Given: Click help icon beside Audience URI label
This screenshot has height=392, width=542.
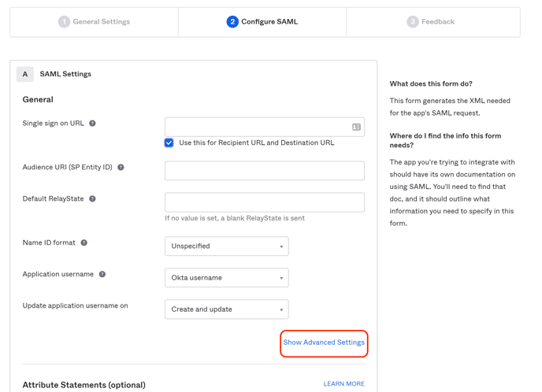Looking at the screenshot, I should click(x=121, y=168).
